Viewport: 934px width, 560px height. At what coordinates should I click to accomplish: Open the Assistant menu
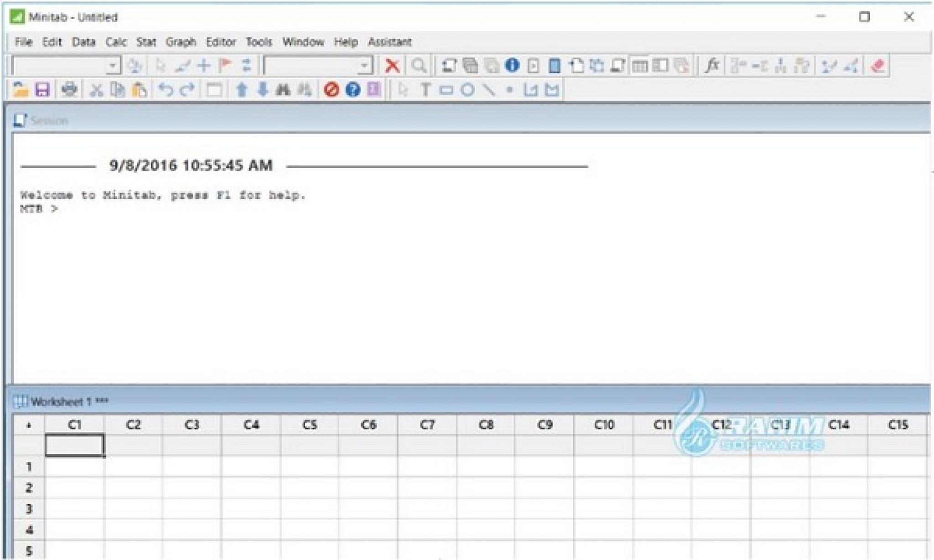coord(390,42)
